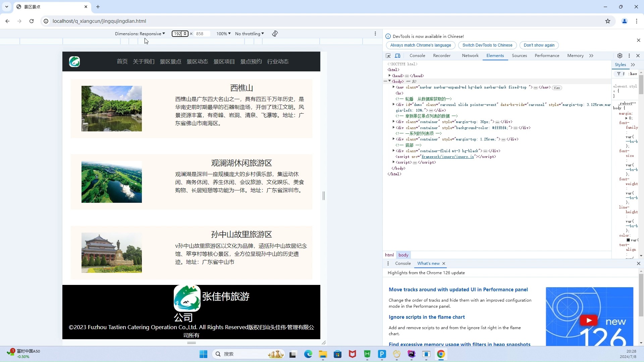Click the Sources panel tab icon

pos(519,56)
